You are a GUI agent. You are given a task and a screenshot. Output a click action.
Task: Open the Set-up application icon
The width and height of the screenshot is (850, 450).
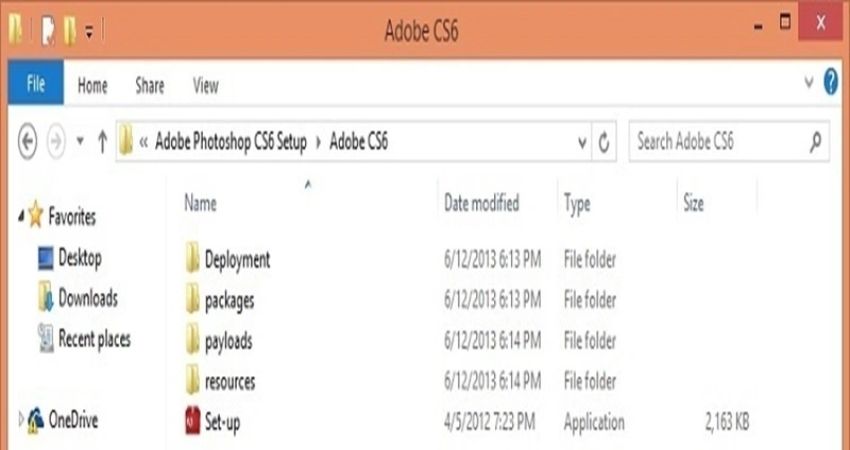(193, 422)
